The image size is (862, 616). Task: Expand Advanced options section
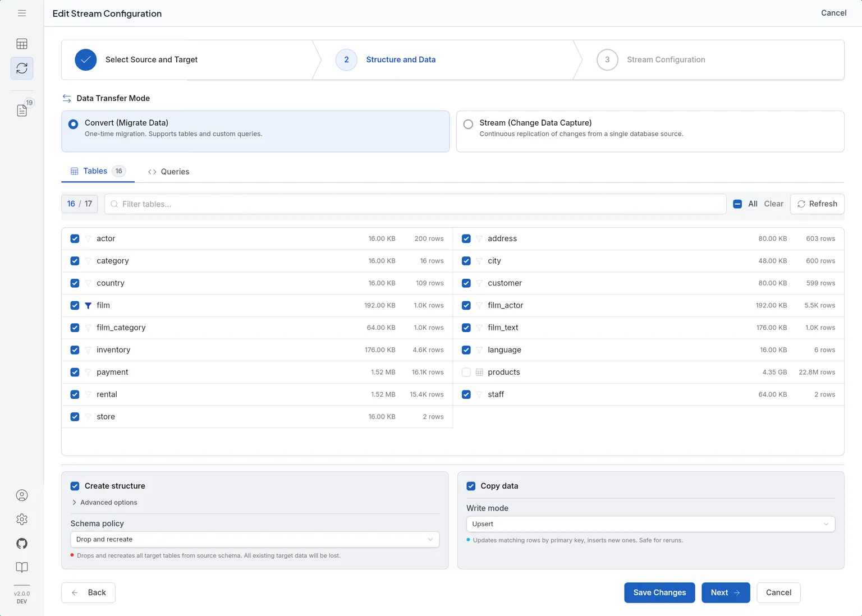(104, 503)
